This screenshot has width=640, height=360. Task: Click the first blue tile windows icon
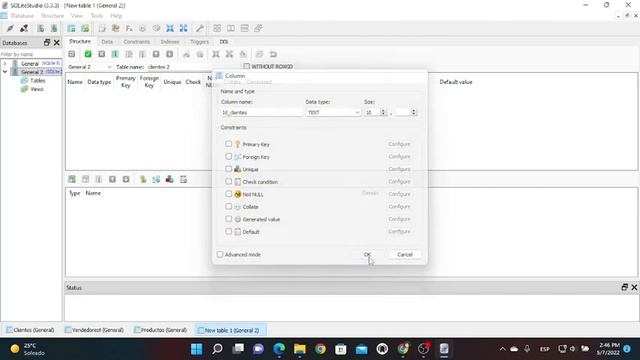click(x=170, y=28)
